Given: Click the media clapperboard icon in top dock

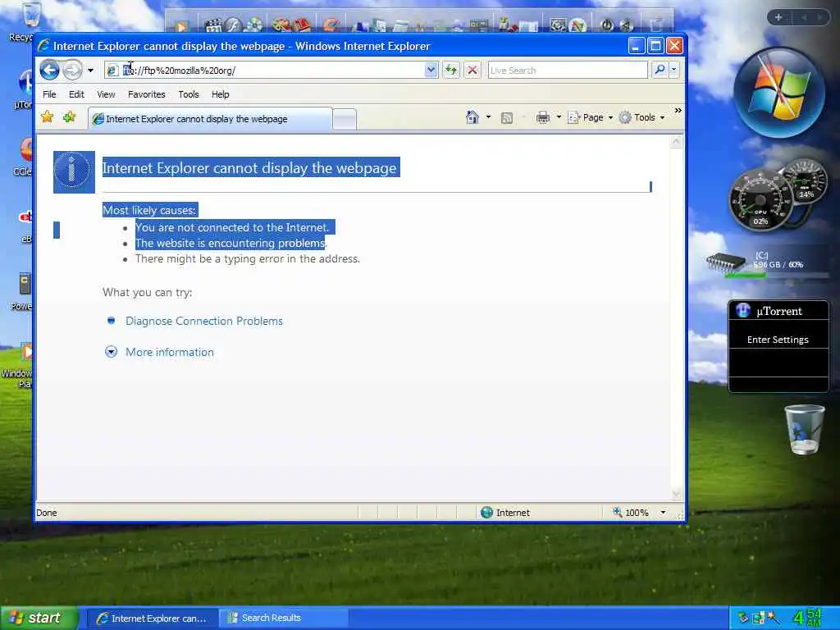Looking at the screenshot, I should click(x=213, y=25).
